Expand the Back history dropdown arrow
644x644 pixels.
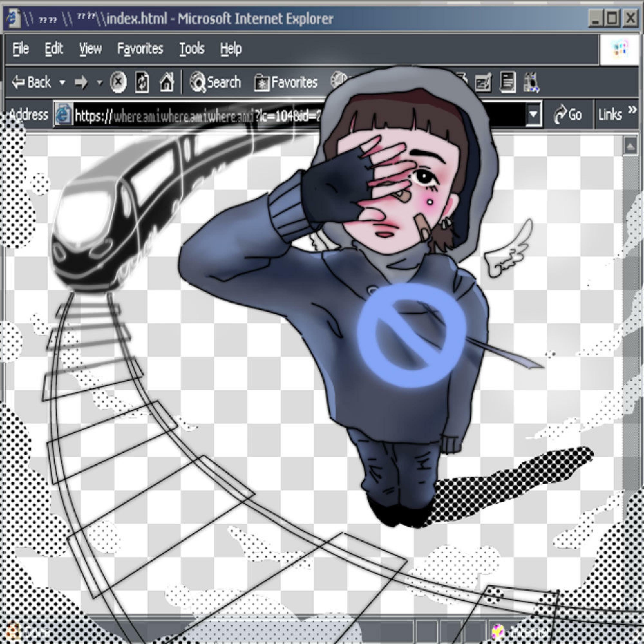click(62, 82)
